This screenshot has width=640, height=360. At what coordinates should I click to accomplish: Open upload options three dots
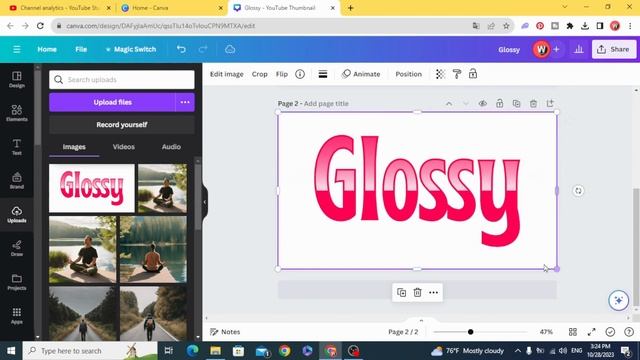[185, 102]
